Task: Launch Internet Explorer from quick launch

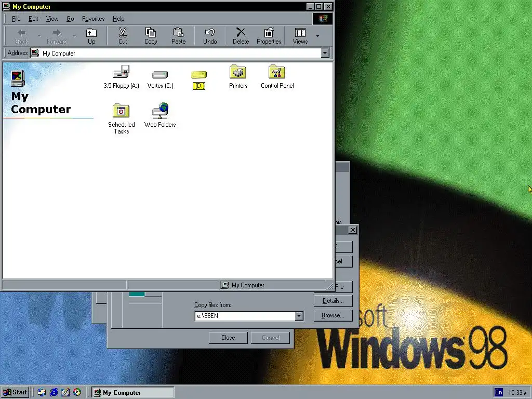Action: [x=54, y=393]
